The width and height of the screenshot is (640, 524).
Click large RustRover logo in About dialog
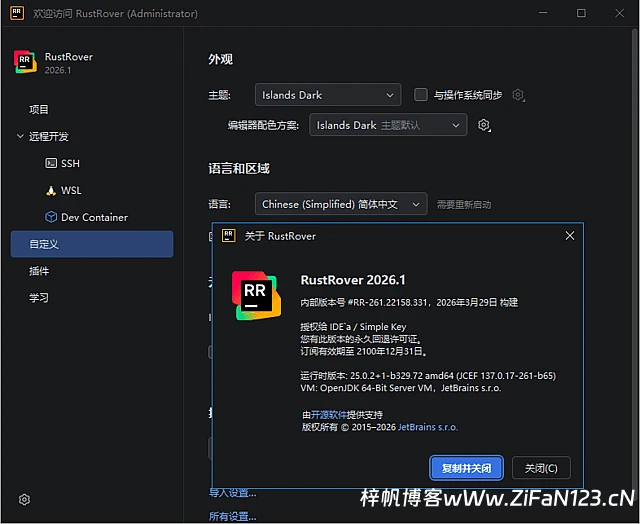pos(257,295)
